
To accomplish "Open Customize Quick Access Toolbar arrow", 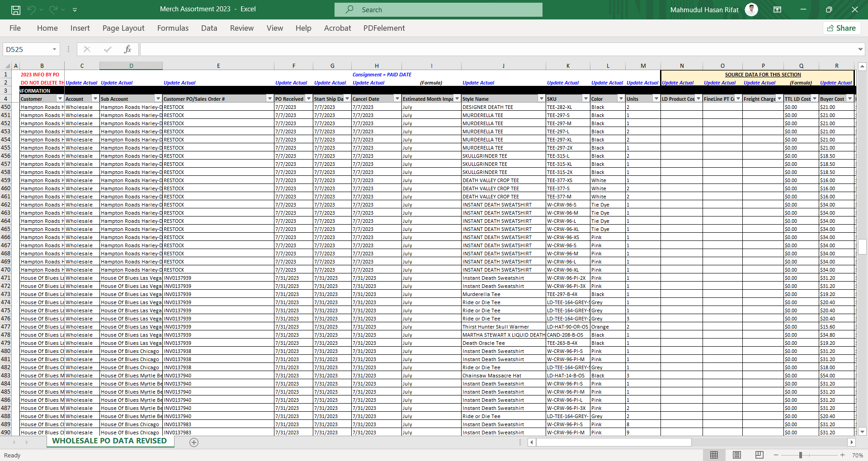I will pyautogui.click(x=75, y=9).
